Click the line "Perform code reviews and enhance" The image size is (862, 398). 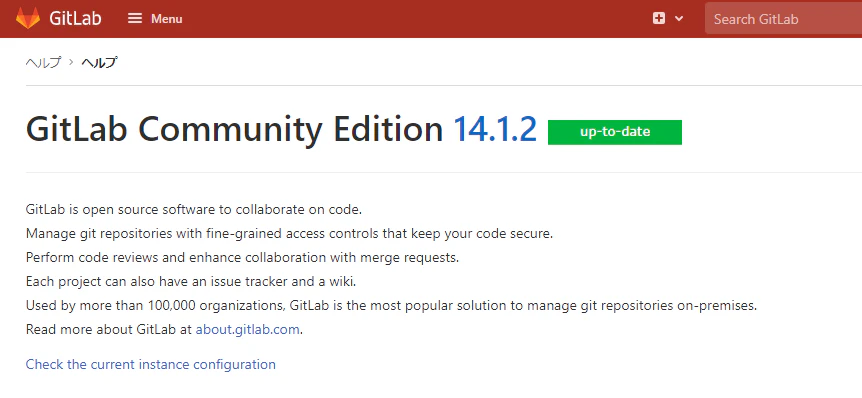pos(242,258)
